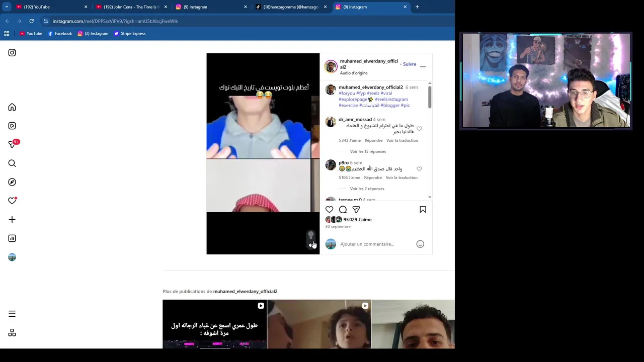
Task: View site information icon in address bar
Action: coord(46,21)
